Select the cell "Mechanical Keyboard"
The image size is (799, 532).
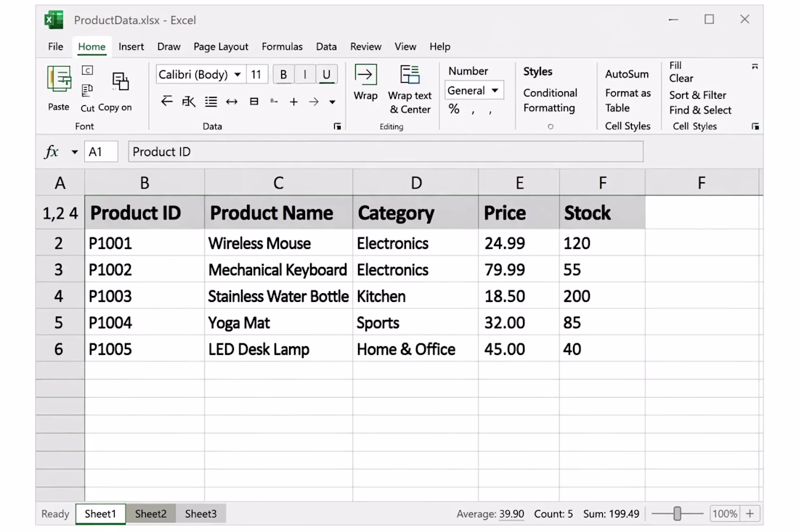click(278, 270)
